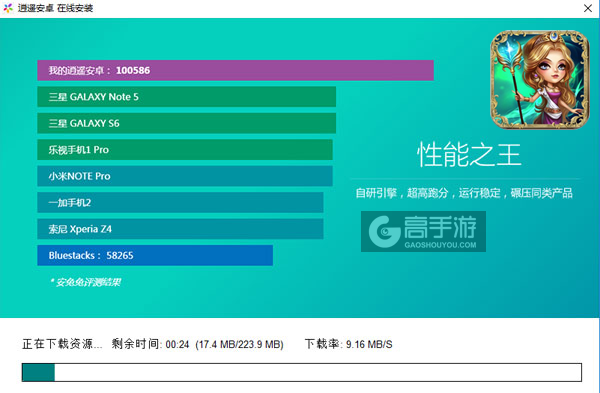Click the download progress bar
Screen dimensions: 600x393
point(302,372)
